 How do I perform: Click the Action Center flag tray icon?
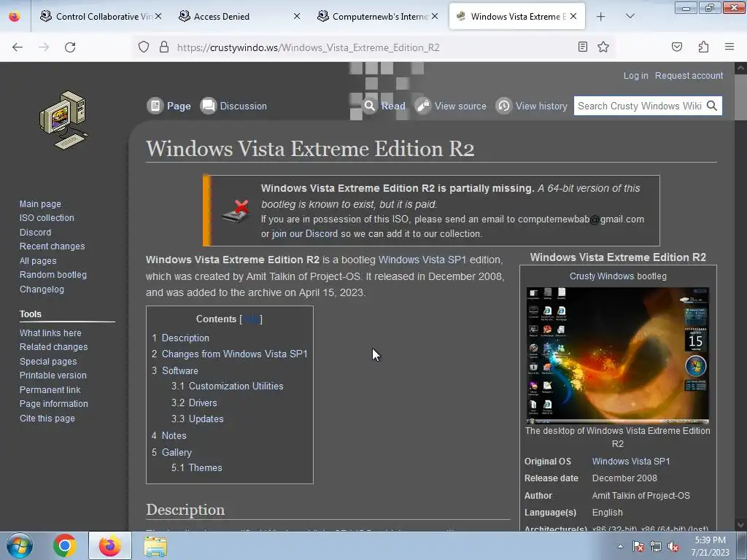coord(638,547)
